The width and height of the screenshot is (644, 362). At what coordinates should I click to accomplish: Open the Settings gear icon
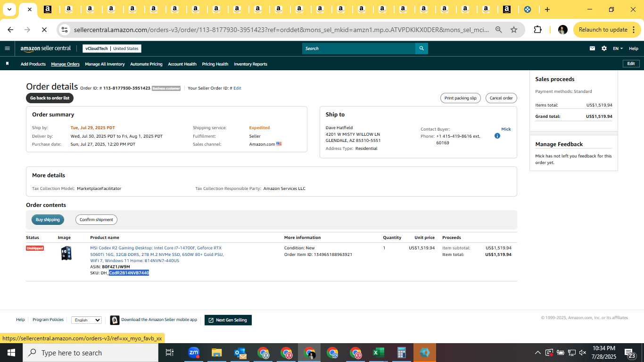(x=604, y=49)
